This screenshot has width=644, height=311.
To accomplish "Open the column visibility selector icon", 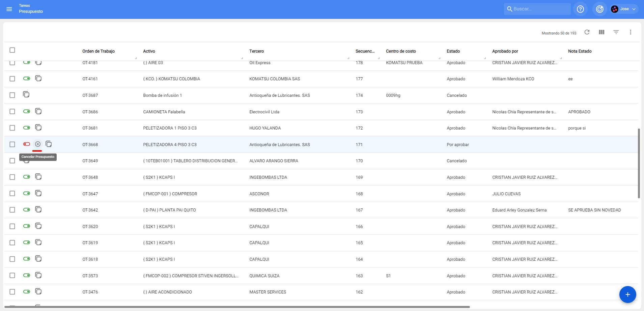I will click(x=601, y=32).
